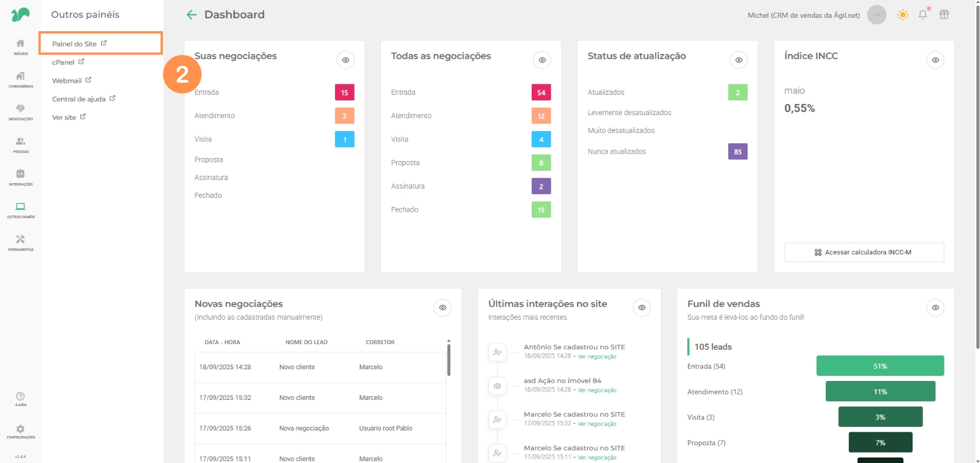Open the Imóveis section in sidebar
Screen dimensions: 980x463
pos(20,47)
